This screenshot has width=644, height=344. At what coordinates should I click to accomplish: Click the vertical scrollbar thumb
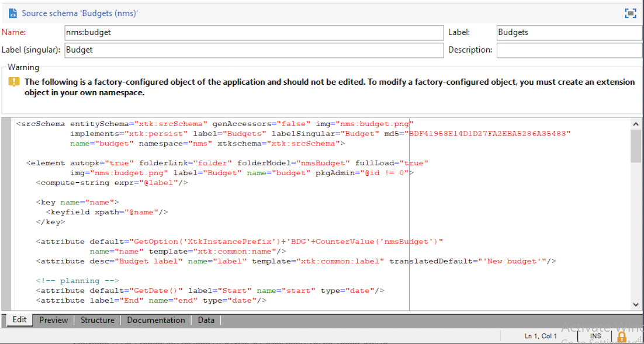(636, 147)
